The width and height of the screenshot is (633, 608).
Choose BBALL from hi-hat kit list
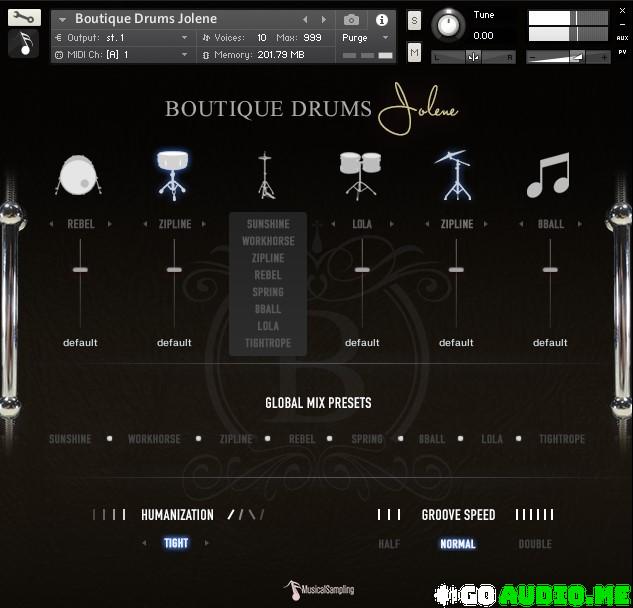[x=268, y=309]
